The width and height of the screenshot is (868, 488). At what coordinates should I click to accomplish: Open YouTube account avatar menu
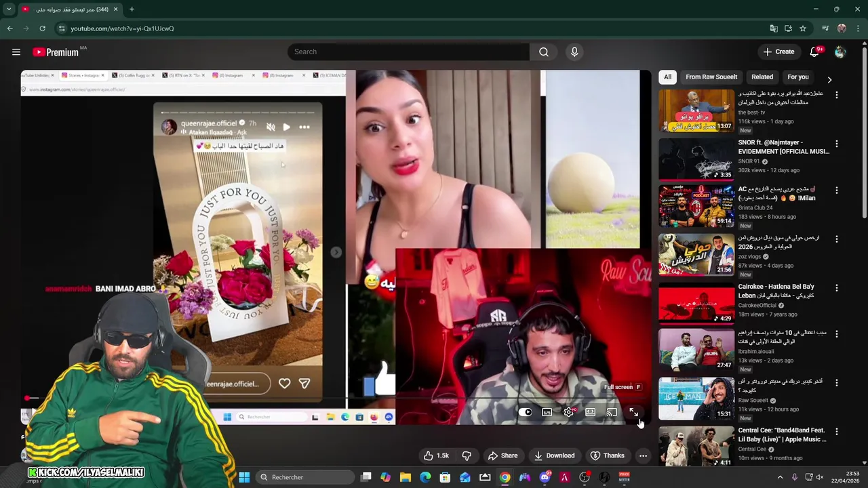pos(840,52)
